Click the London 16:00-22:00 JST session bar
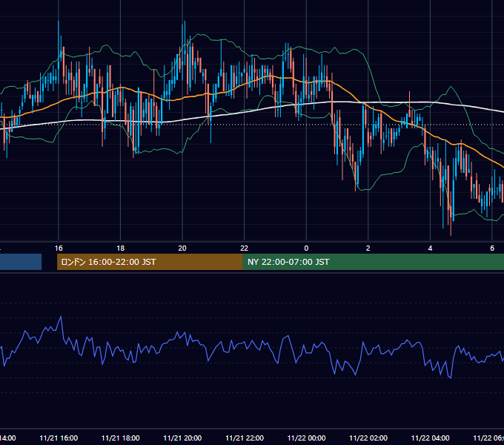This screenshot has height=445, width=504. pyautogui.click(x=150, y=262)
